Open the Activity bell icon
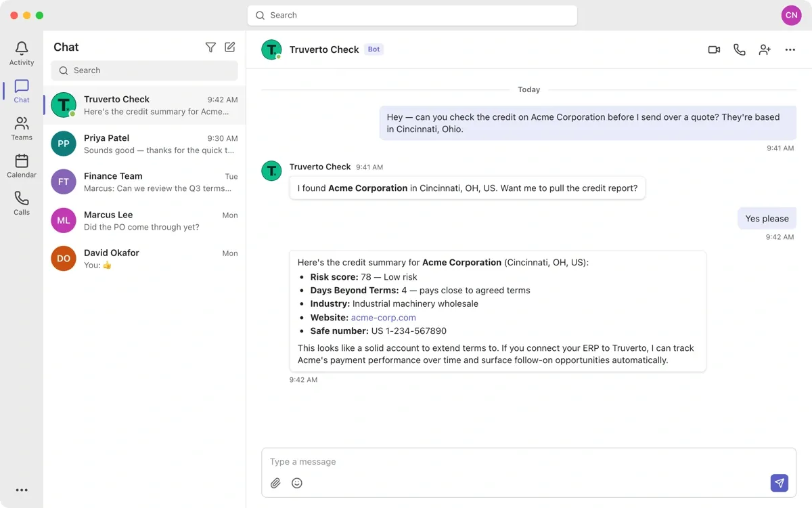Screen dimensions: 812x508 pyautogui.click(x=22, y=49)
